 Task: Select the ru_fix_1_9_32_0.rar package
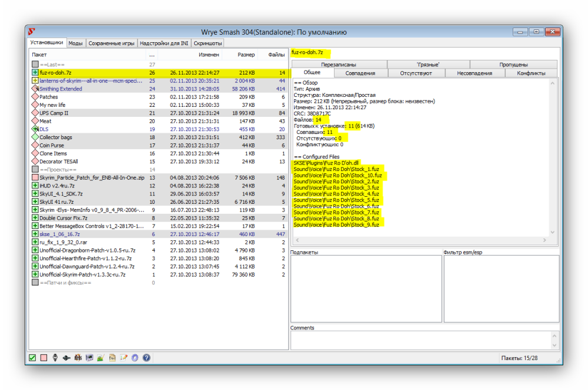[x=158, y=243]
